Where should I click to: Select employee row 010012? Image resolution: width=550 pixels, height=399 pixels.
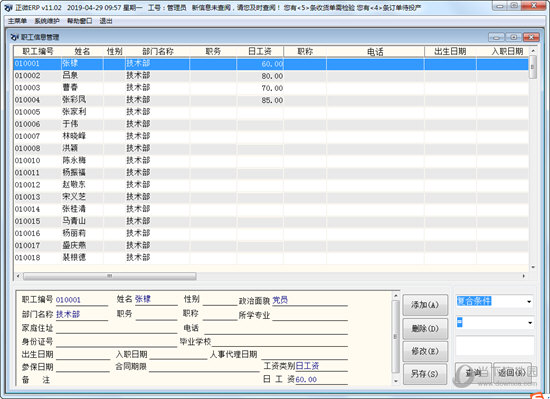[x=271, y=185]
